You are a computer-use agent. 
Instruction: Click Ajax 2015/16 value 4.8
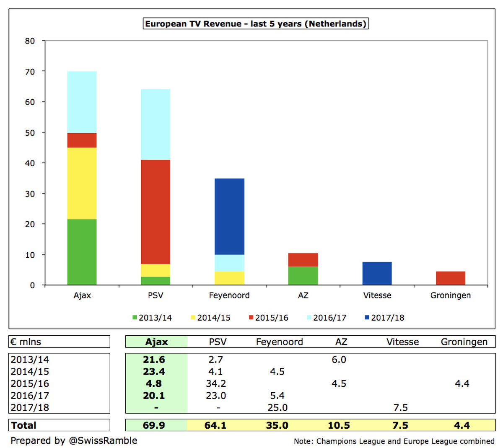pyautogui.click(x=154, y=383)
